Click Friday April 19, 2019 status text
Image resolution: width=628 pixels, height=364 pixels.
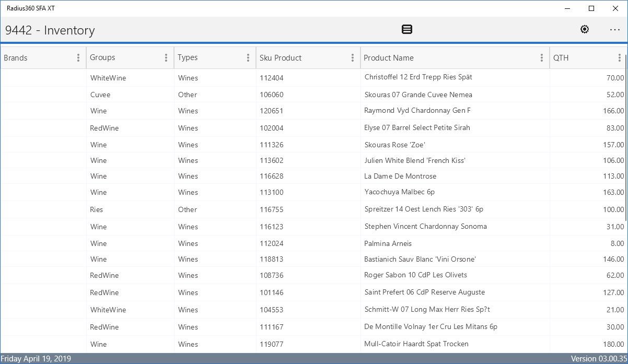[36, 359]
